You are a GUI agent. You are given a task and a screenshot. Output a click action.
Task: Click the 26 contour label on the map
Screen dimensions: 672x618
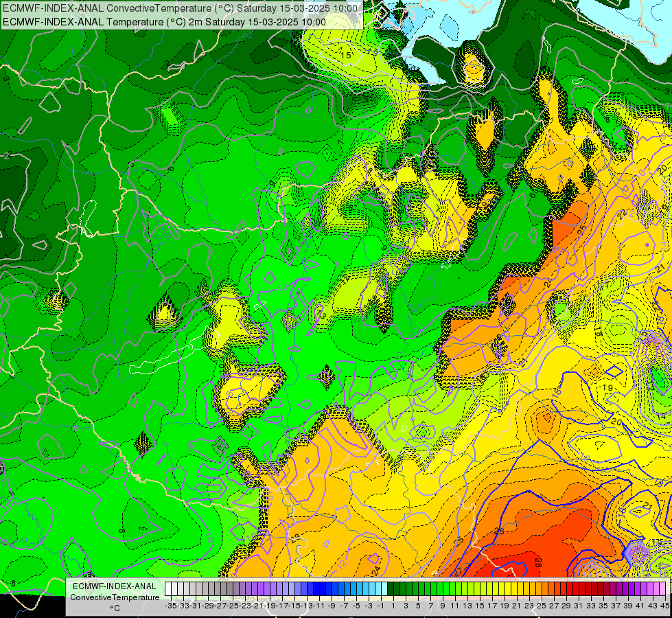(x=499, y=531)
